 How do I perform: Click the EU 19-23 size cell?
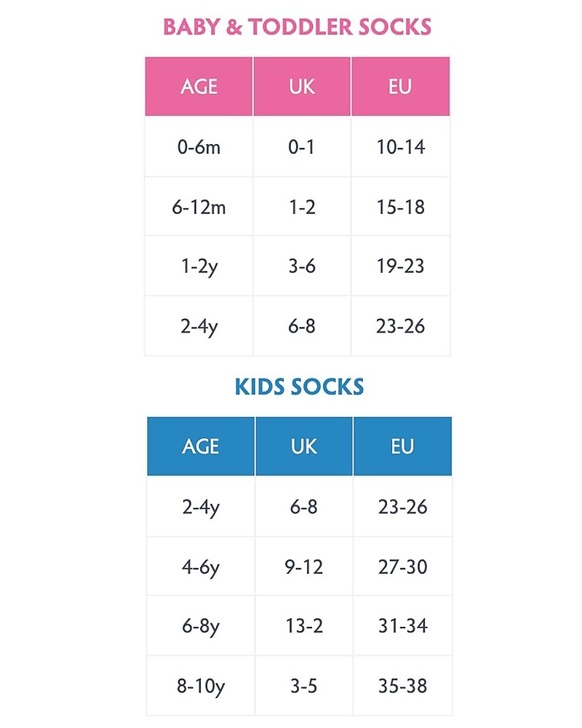pyautogui.click(x=401, y=266)
